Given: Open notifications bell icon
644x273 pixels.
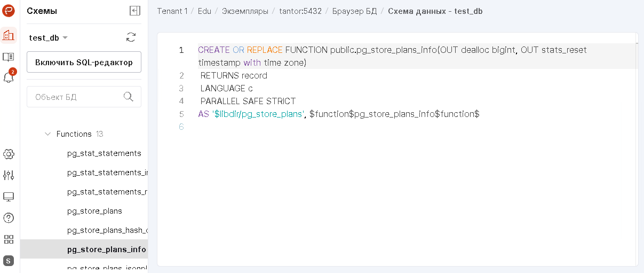Looking at the screenshot, I should click(9, 77).
